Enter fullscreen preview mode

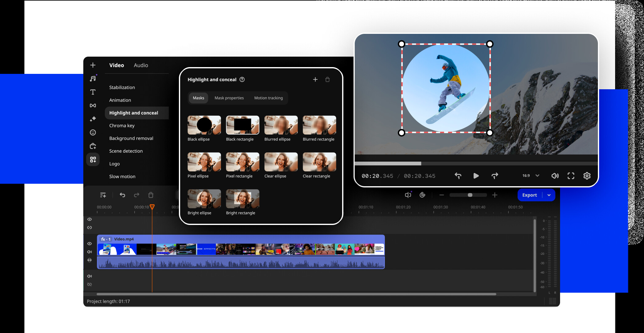pyautogui.click(x=571, y=176)
